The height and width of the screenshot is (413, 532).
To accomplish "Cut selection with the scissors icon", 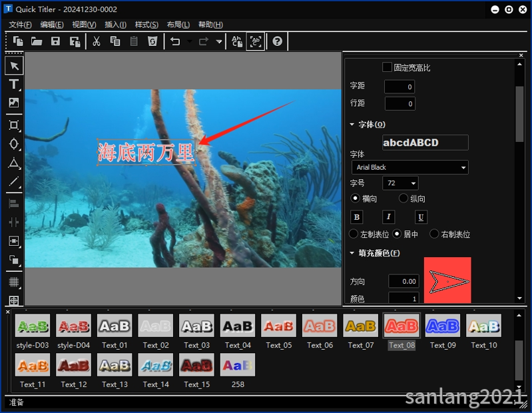I will (97, 41).
